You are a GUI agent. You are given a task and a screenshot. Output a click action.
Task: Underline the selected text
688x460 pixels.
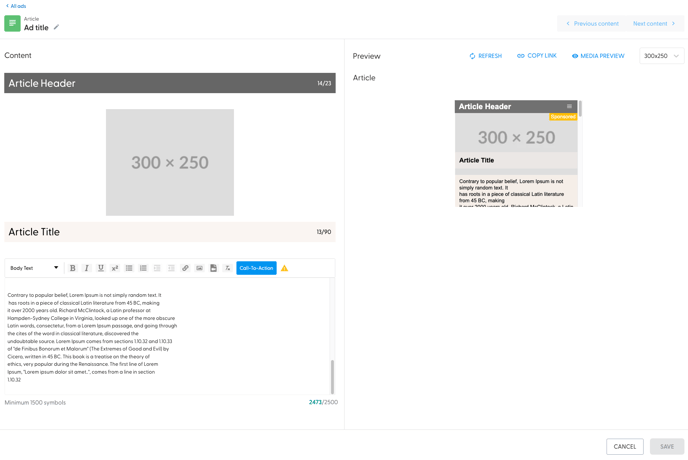pyautogui.click(x=100, y=268)
